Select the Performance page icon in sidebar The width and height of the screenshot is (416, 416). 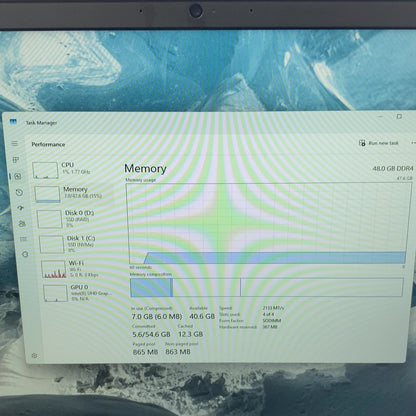[x=18, y=176]
